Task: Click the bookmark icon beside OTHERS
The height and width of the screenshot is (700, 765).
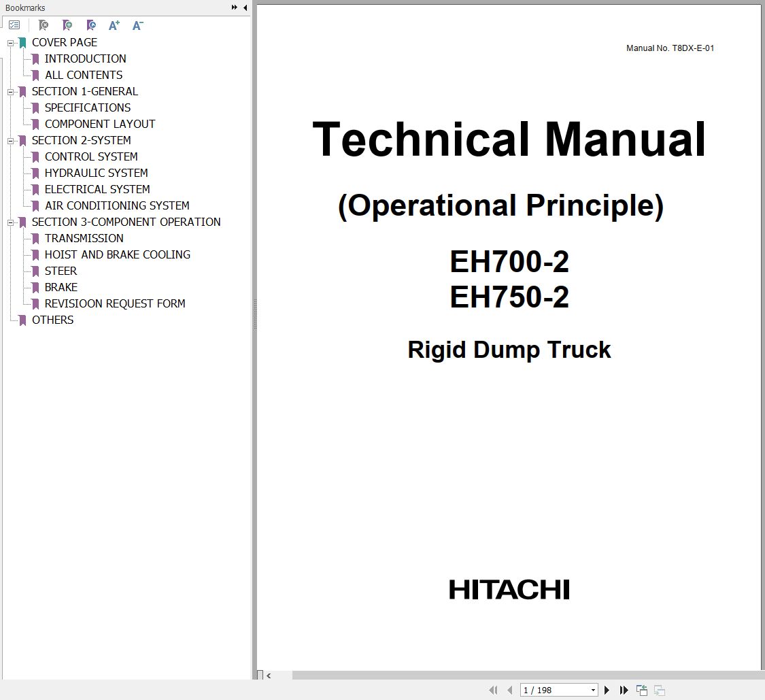Action: [22, 320]
